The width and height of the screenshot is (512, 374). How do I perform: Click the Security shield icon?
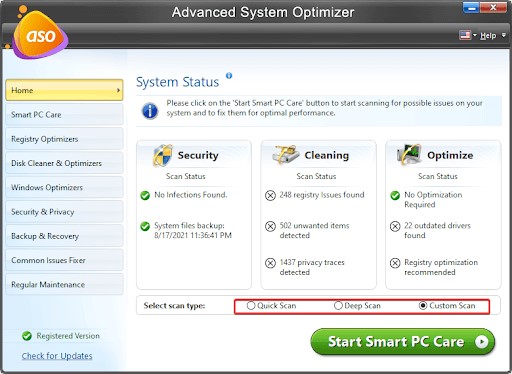click(x=163, y=155)
